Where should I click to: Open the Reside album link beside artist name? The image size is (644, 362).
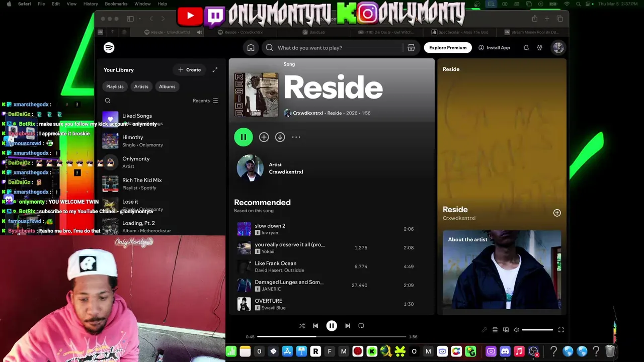(335, 113)
